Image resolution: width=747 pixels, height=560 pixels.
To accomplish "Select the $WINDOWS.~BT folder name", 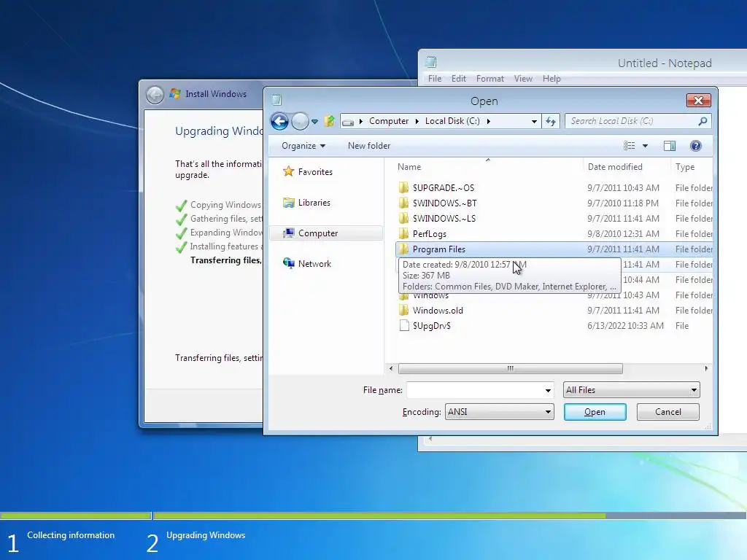I will [x=444, y=203].
